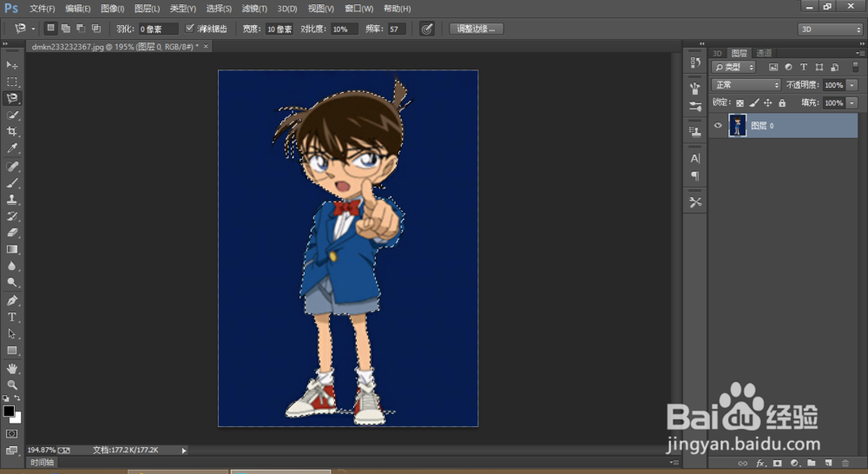The image size is (868, 474).
Task: Select the Clone Stamp tool
Action: click(11, 200)
